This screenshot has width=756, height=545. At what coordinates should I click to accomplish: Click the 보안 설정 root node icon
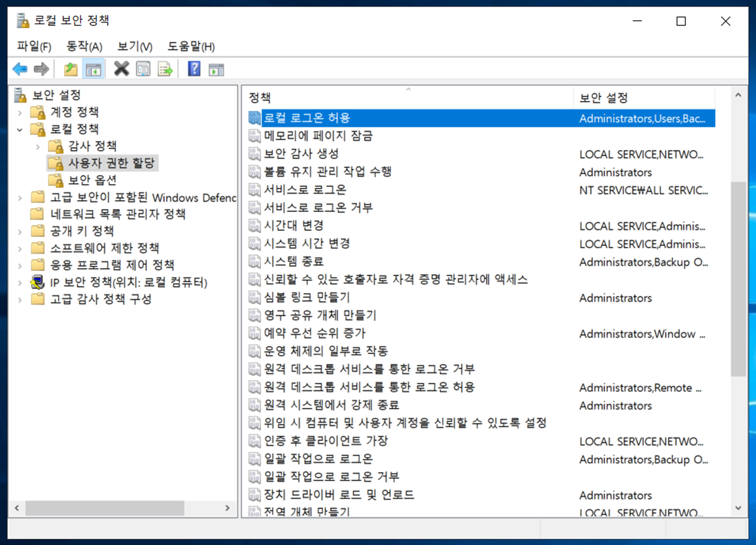tap(20, 95)
